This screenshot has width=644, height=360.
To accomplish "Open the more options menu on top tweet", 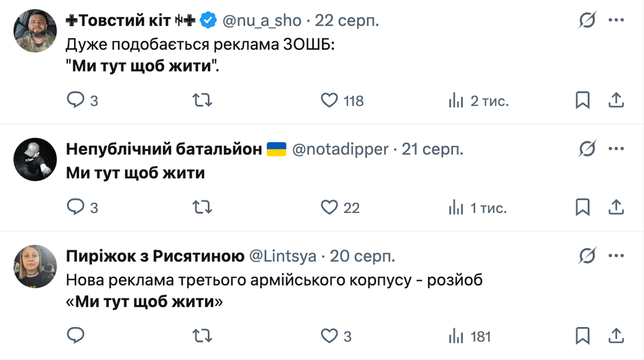I will click(616, 19).
